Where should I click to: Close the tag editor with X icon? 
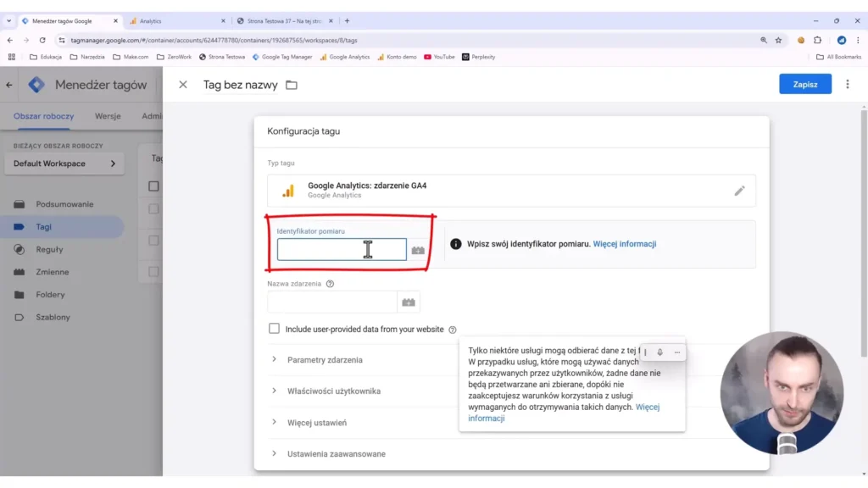point(183,85)
